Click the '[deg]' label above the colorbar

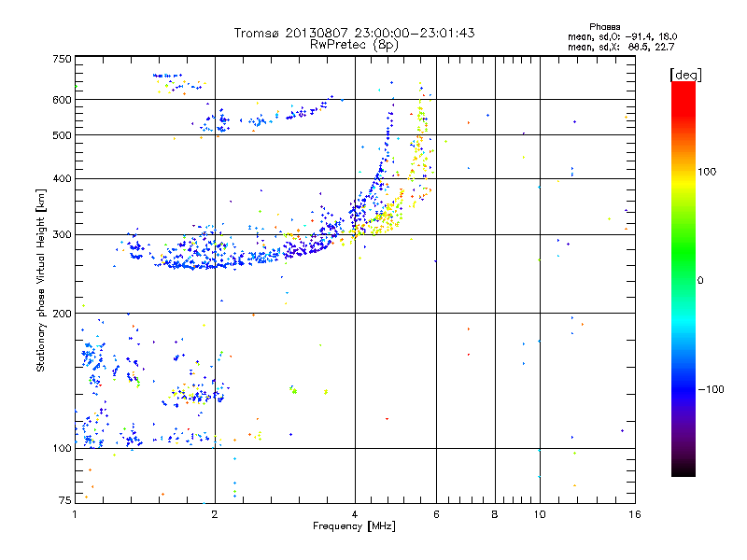tap(684, 74)
